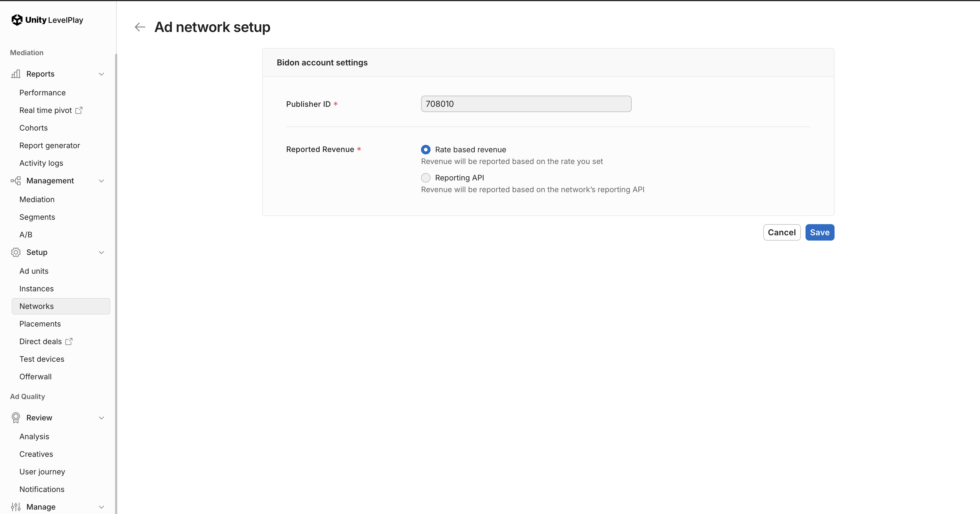
Task: Save the Bidon account settings
Action: tap(820, 232)
